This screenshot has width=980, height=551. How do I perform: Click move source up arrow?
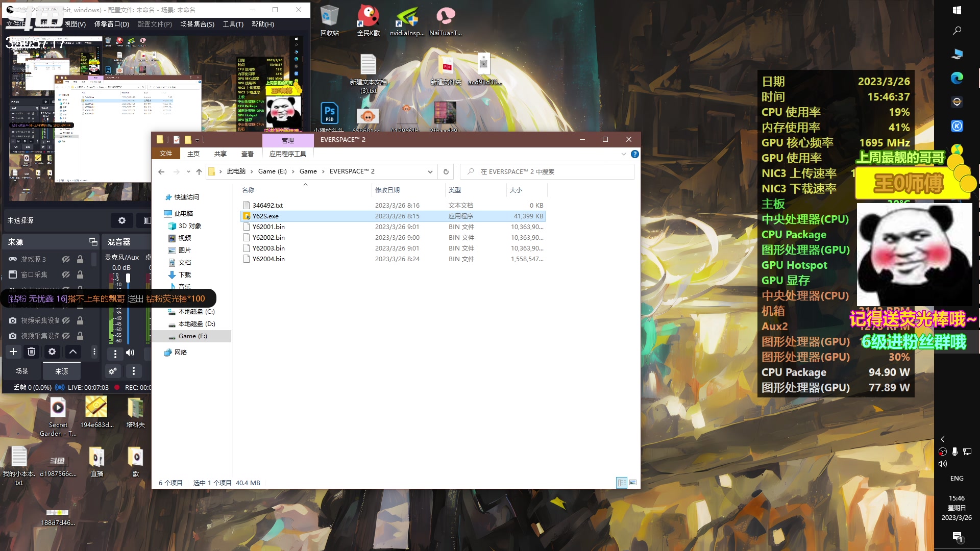pyautogui.click(x=73, y=352)
